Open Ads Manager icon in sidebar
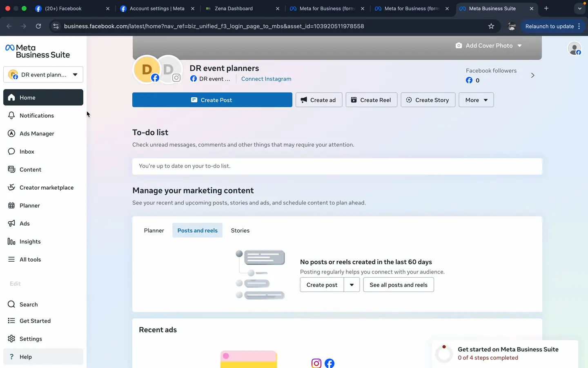 pyautogui.click(x=11, y=133)
